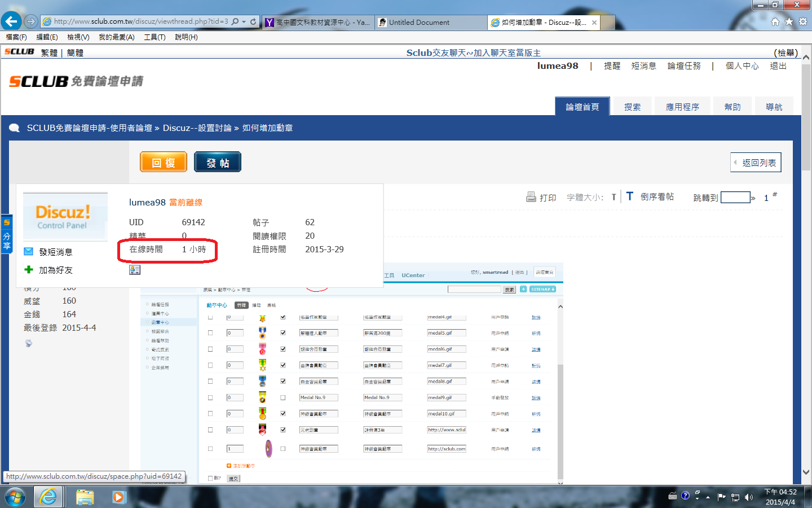Viewport: 812px width, 508px height.
Task: Open Favorites with the star icon
Action: click(x=789, y=21)
